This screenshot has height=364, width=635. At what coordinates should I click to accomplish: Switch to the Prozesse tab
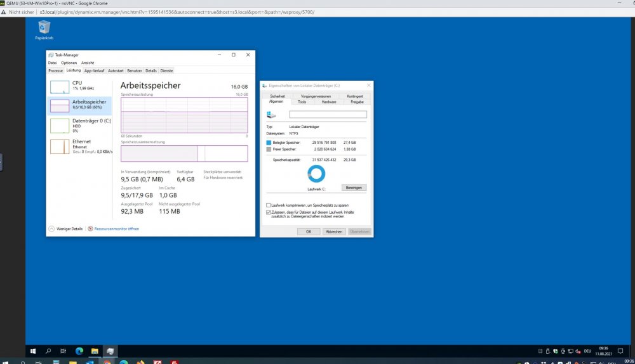coord(55,71)
